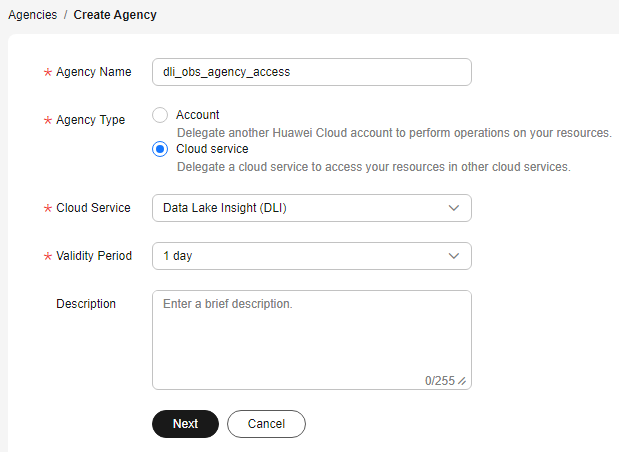Click the 'Delegate a cloud service' description text

point(373,167)
